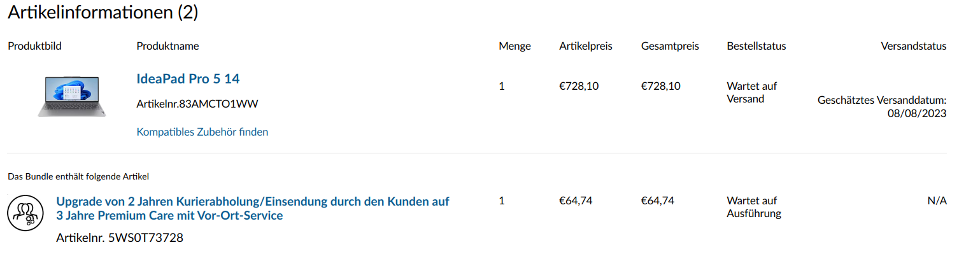Click the estimated shipping date 08/08/2023
The image size is (980, 268).
(916, 113)
